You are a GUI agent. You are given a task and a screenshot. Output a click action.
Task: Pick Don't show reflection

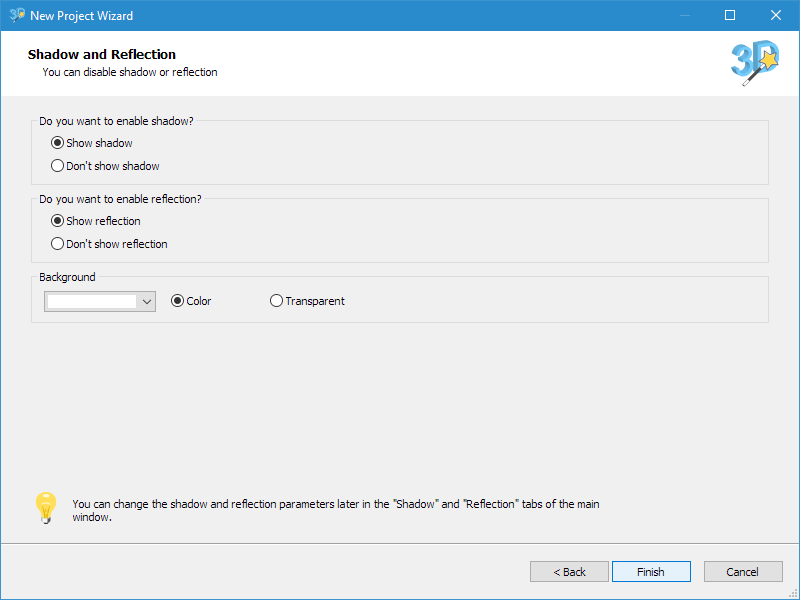109,244
